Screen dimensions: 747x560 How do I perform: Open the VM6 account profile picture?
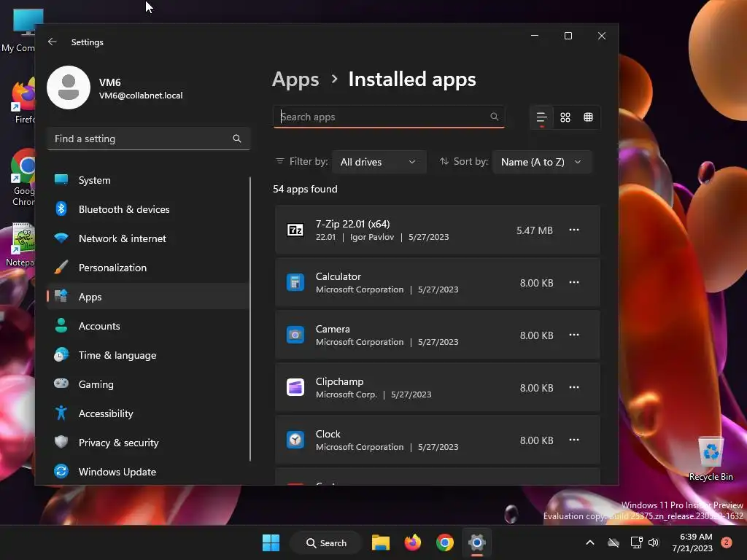(x=69, y=87)
